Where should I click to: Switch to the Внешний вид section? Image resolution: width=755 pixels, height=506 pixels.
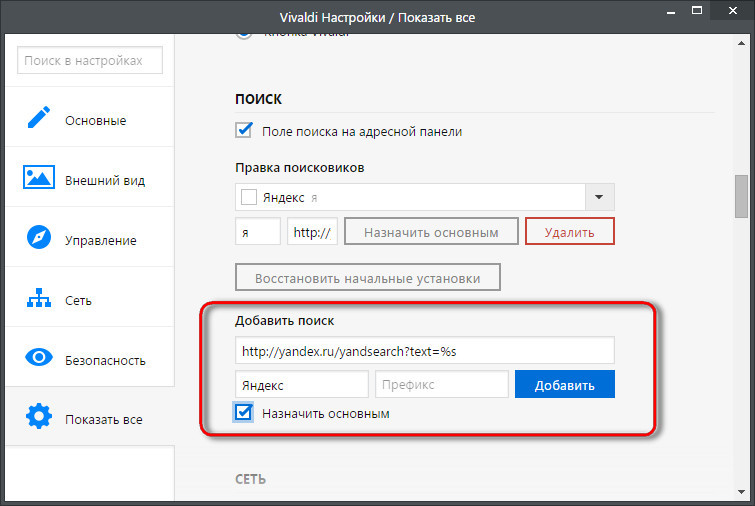[x=90, y=177]
